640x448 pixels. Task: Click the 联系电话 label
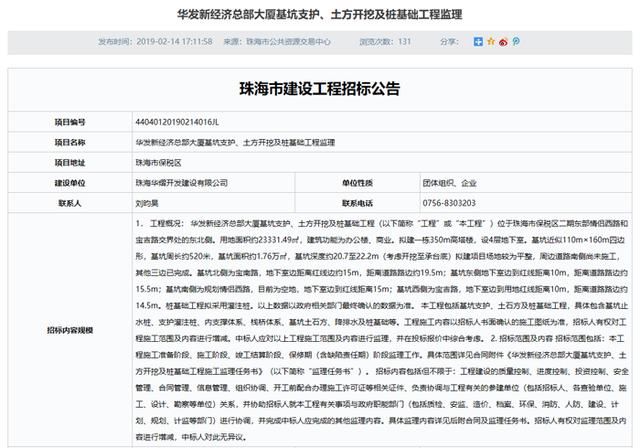tap(357, 203)
